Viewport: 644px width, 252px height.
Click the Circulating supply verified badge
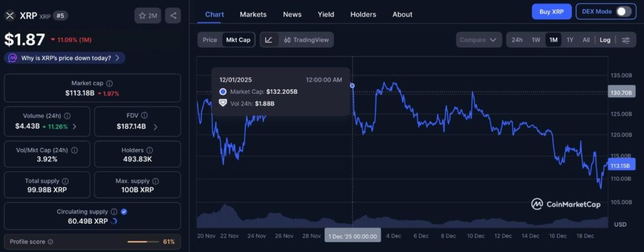click(x=124, y=212)
